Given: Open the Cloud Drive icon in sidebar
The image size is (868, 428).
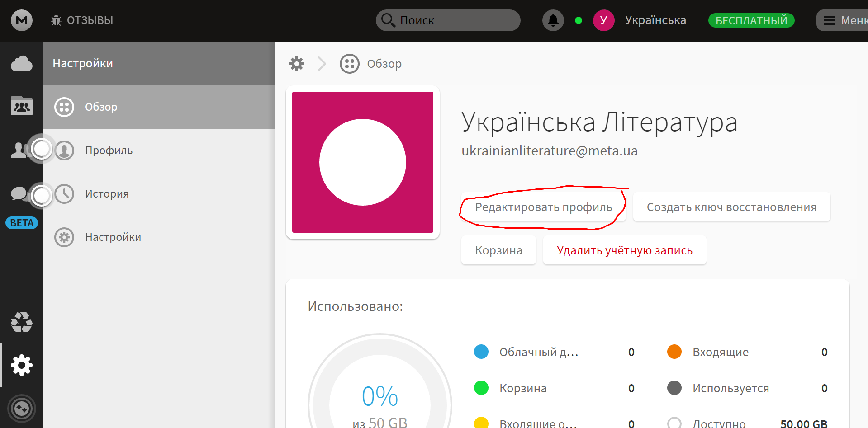Looking at the screenshot, I should [22, 64].
